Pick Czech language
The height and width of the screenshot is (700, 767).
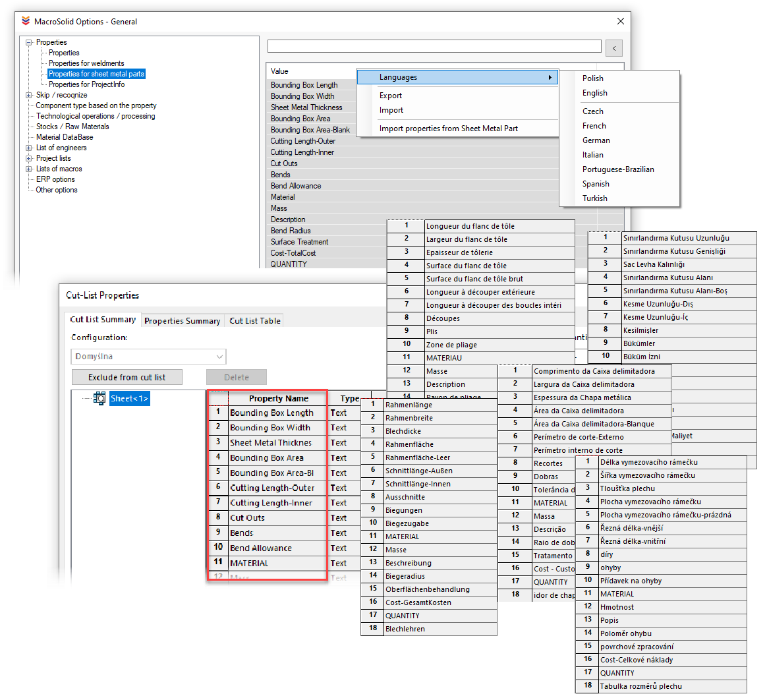click(592, 111)
